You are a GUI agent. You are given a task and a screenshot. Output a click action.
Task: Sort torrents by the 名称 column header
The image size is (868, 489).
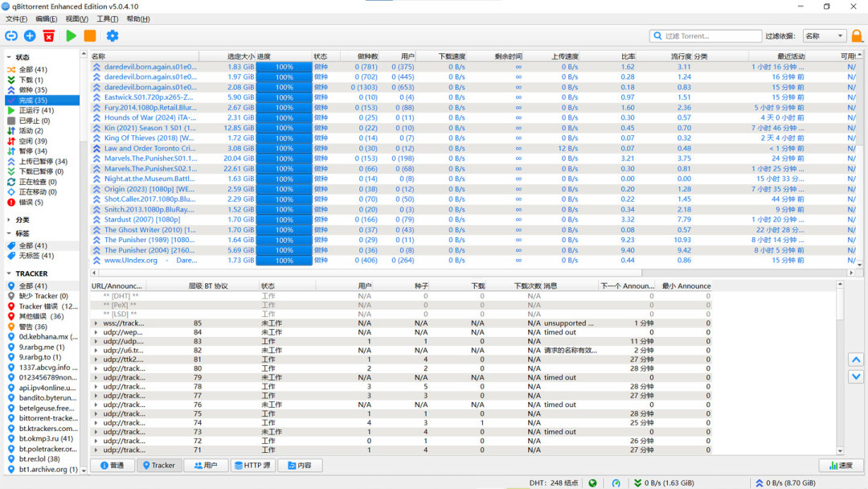coord(144,56)
